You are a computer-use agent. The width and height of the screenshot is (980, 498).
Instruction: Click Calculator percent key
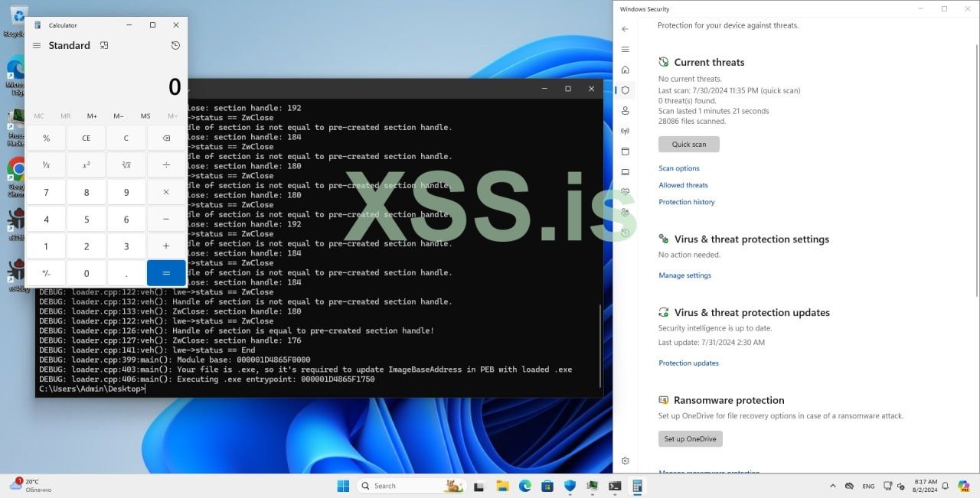tap(46, 138)
